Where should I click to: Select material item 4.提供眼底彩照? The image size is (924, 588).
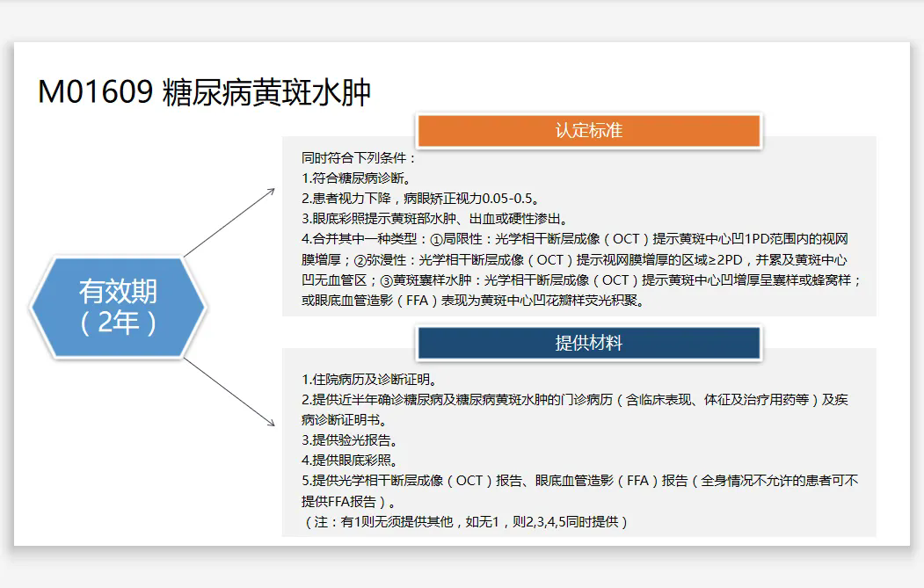click(x=349, y=461)
